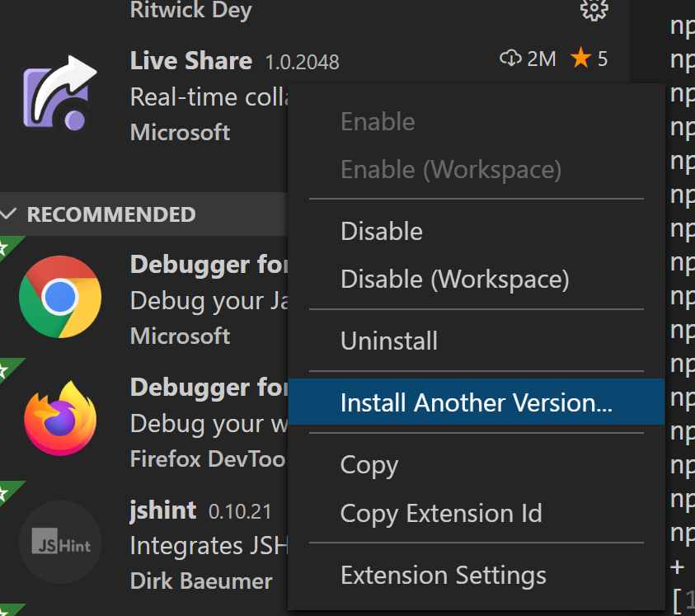Click Microsoft publisher under Chrome debugger
Image resolution: width=695 pixels, height=616 pixels.
[180, 336]
